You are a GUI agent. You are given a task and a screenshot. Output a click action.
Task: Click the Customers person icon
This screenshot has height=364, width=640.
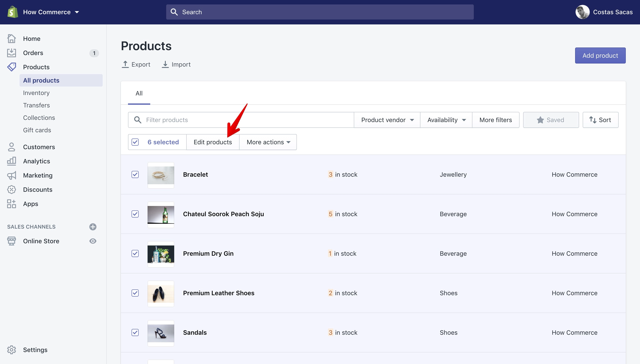click(x=12, y=147)
